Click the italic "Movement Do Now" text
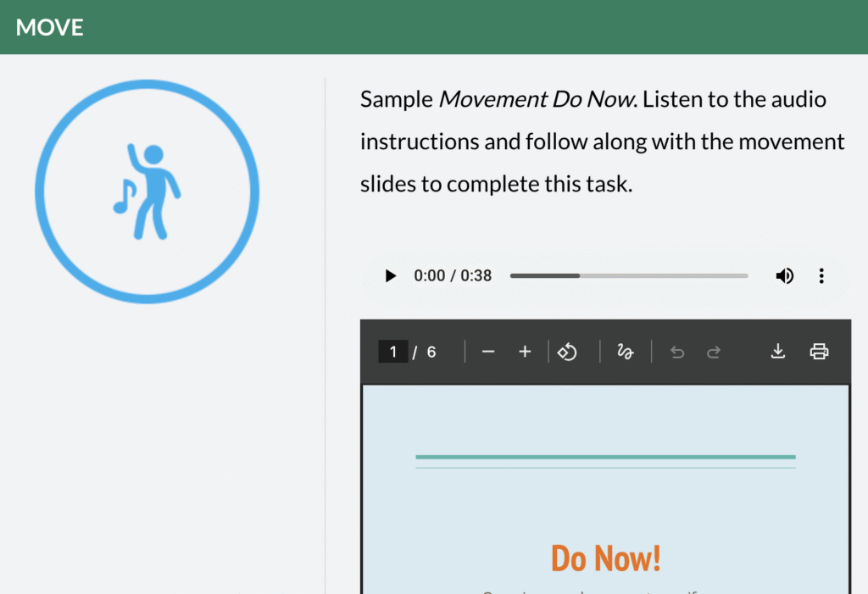The width and height of the screenshot is (868, 594). pos(537,100)
